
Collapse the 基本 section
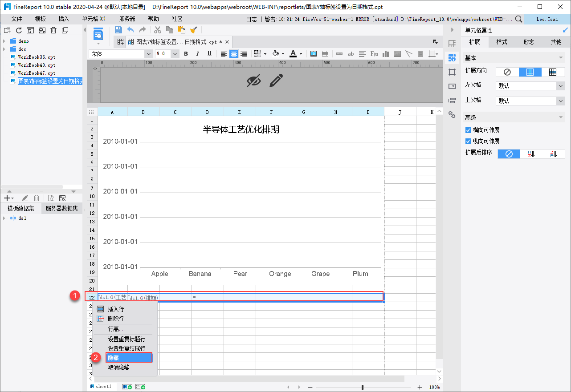561,58
